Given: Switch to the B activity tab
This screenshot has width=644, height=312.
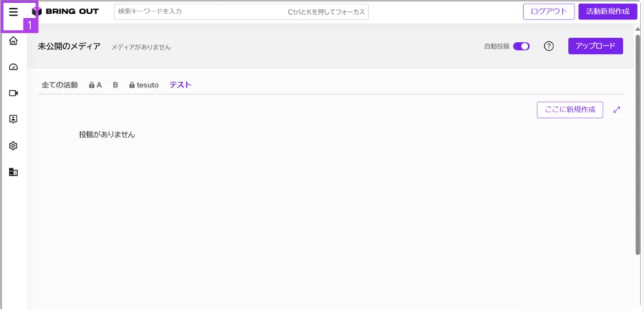Looking at the screenshot, I should (116, 85).
